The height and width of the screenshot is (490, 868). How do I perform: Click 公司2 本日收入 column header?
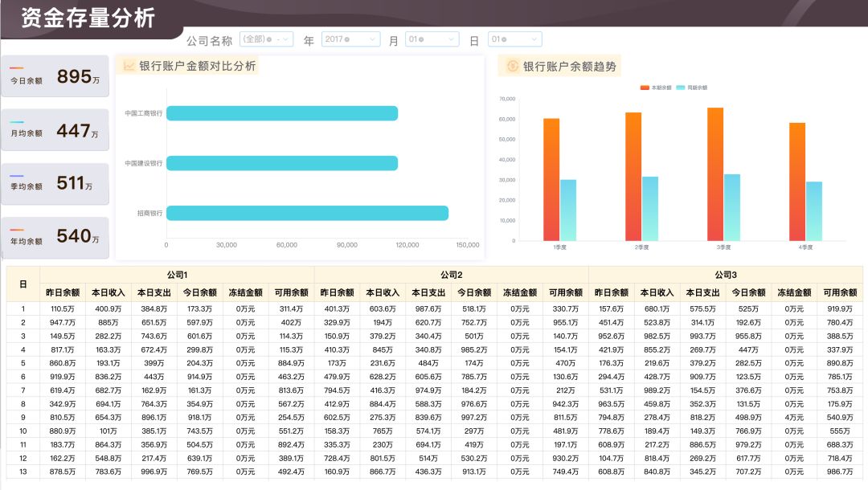click(x=383, y=292)
